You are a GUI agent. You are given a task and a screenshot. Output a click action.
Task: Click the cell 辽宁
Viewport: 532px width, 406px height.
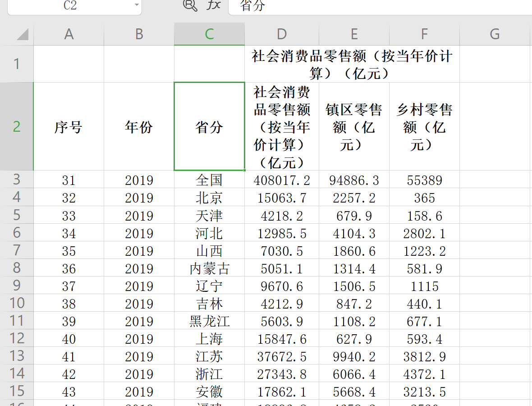(x=209, y=286)
